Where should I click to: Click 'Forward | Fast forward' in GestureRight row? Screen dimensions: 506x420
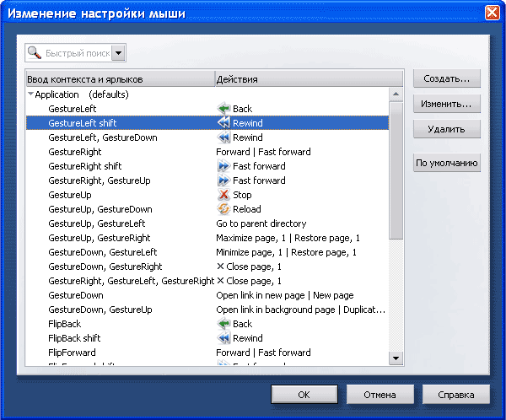click(263, 152)
